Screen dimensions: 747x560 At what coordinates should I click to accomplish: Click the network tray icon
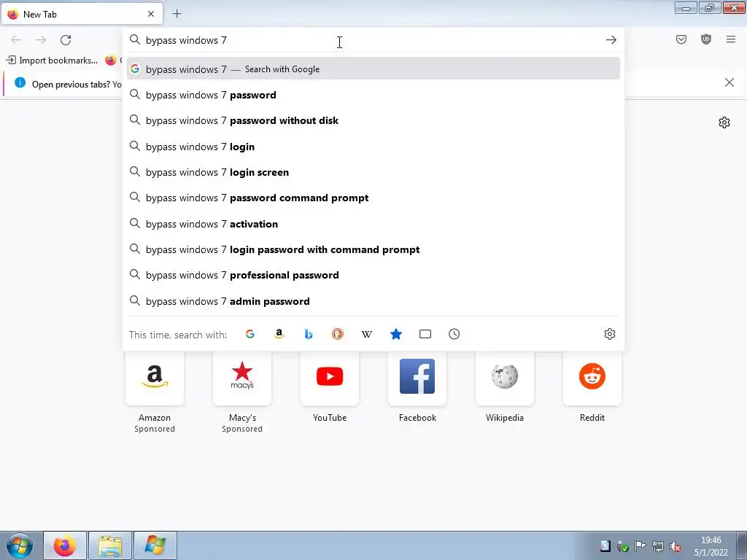tap(658, 546)
